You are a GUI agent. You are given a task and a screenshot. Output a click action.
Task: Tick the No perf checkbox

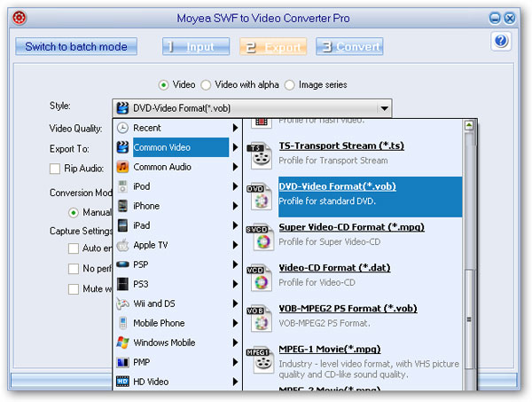pos(74,269)
